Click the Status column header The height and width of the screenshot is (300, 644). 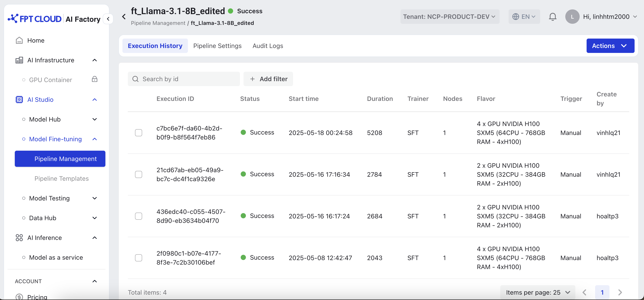coord(250,99)
